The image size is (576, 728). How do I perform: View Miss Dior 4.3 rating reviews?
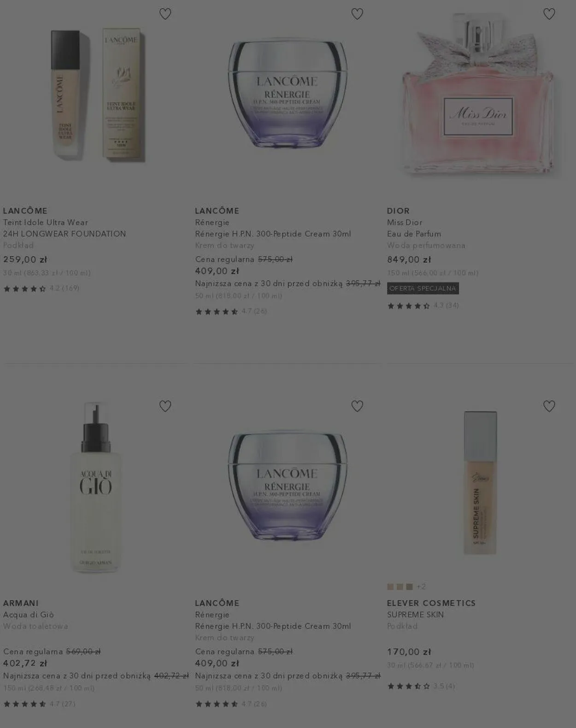click(423, 305)
